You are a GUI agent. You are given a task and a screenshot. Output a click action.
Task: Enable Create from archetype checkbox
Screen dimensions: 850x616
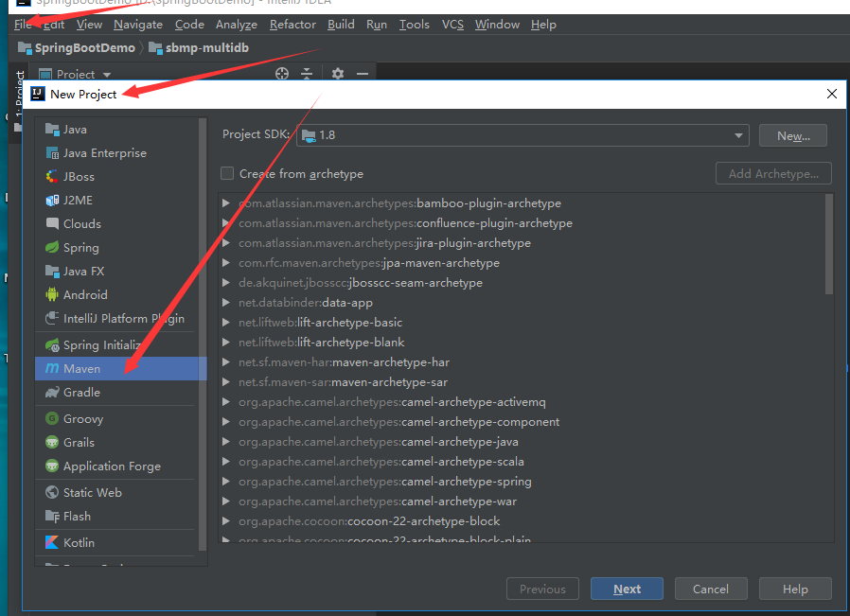[227, 173]
